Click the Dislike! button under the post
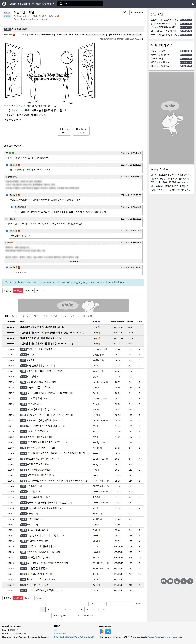This screenshot has height=644, width=196. coord(81,131)
